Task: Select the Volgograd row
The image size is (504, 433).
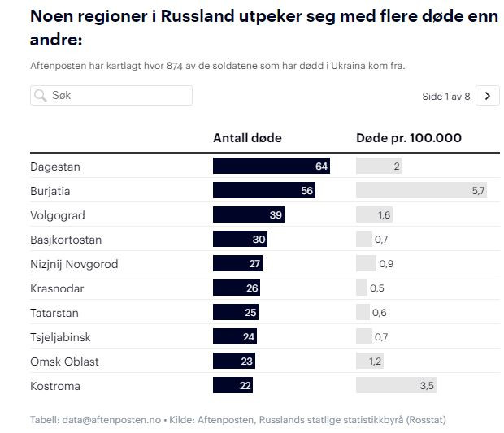Action: (x=58, y=215)
